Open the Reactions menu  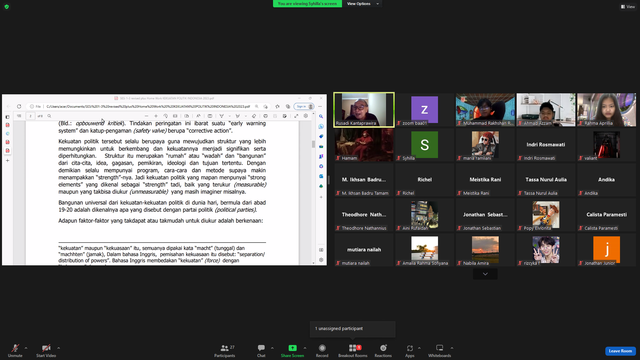pyautogui.click(x=383, y=350)
